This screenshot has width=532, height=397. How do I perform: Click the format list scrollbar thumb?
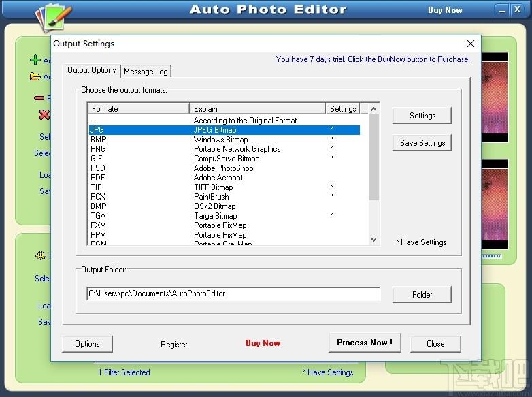click(x=373, y=157)
